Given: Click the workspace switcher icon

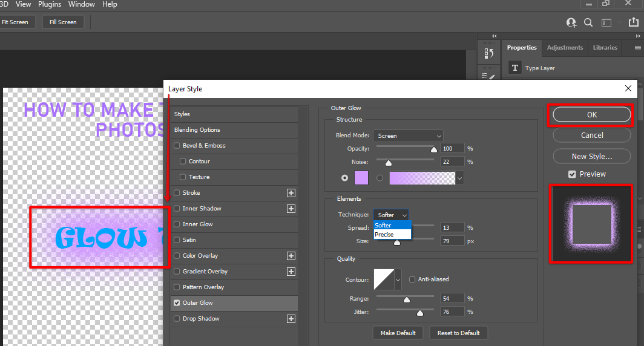Looking at the screenshot, I should click(x=606, y=22).
